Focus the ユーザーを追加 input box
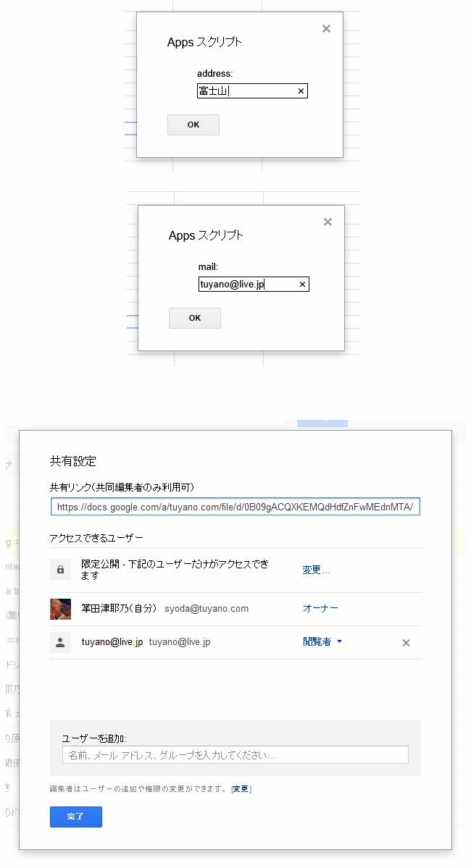The width and height of the screenshot is (471, 868). (235, 755)
